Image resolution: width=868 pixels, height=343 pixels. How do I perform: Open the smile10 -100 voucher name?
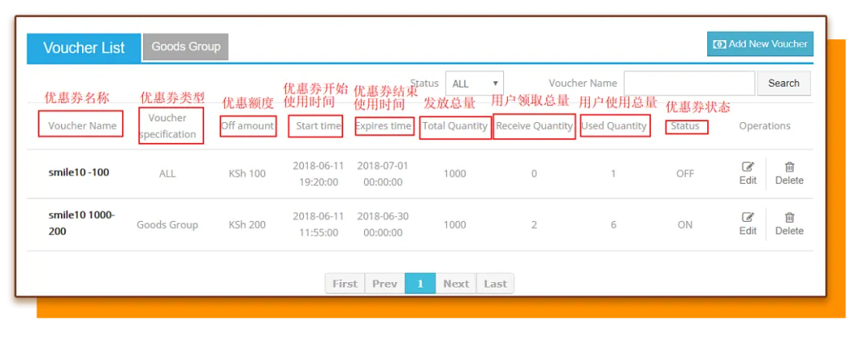coord(79,172)
